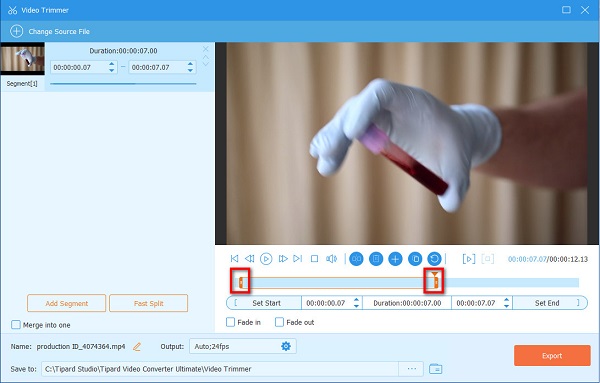Remove Segment[1] with its X icon
The width and height of the screenshot is (600, 383).
click(205, 49)
